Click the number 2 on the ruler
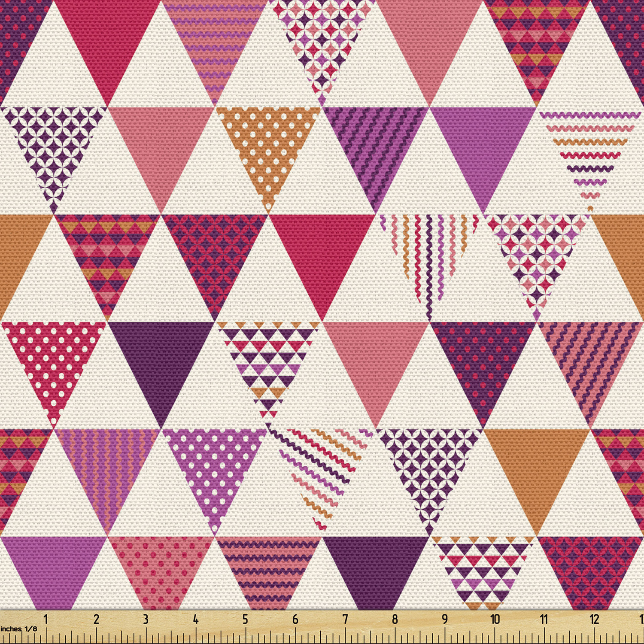This screenshot has width=644, height=644. coord(96,619)
